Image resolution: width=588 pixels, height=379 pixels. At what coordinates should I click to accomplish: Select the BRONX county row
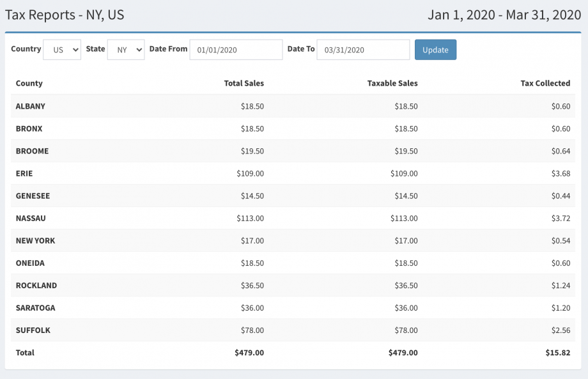click(29, 129)
